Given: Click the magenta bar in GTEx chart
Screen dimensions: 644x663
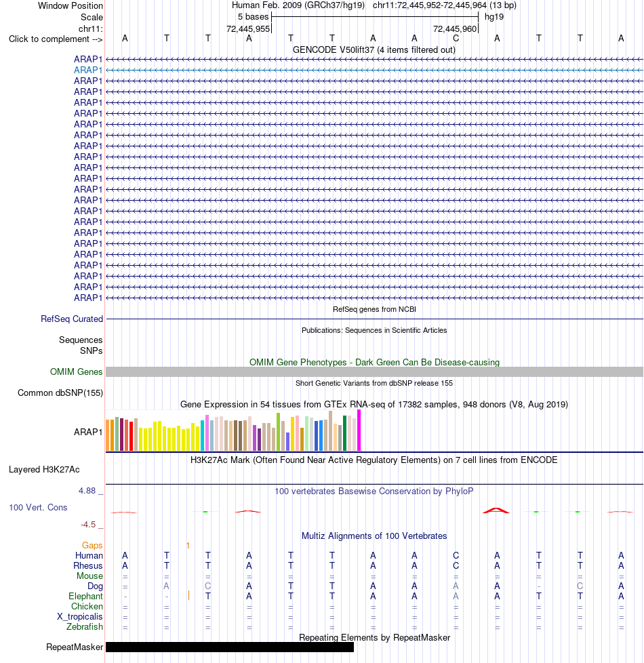Looking at the screenshot, I should (359, 430).
